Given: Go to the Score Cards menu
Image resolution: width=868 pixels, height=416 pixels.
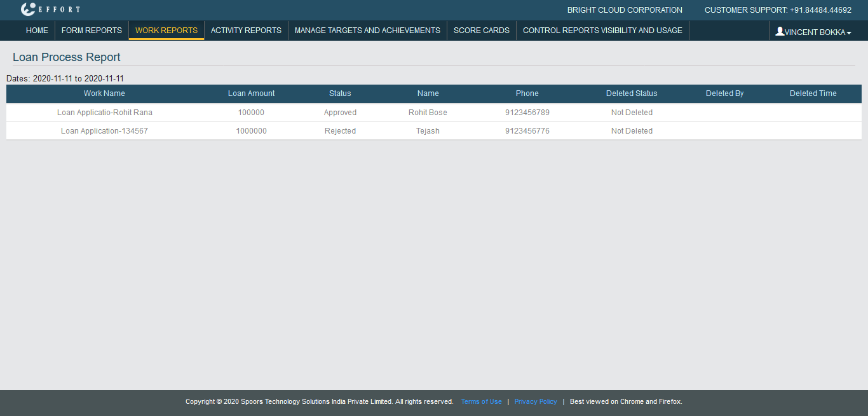Looking at the screenshot, I should [x=482, y=31].
